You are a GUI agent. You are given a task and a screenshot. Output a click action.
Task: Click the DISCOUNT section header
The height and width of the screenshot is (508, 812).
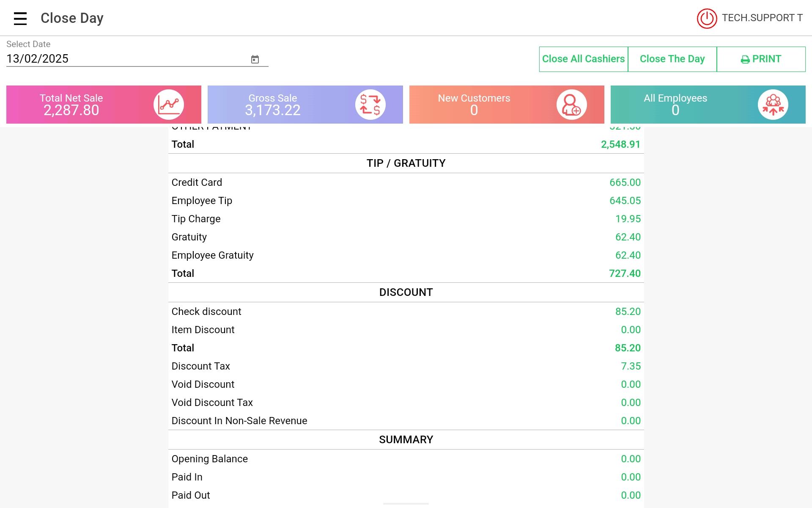[406, 293]
